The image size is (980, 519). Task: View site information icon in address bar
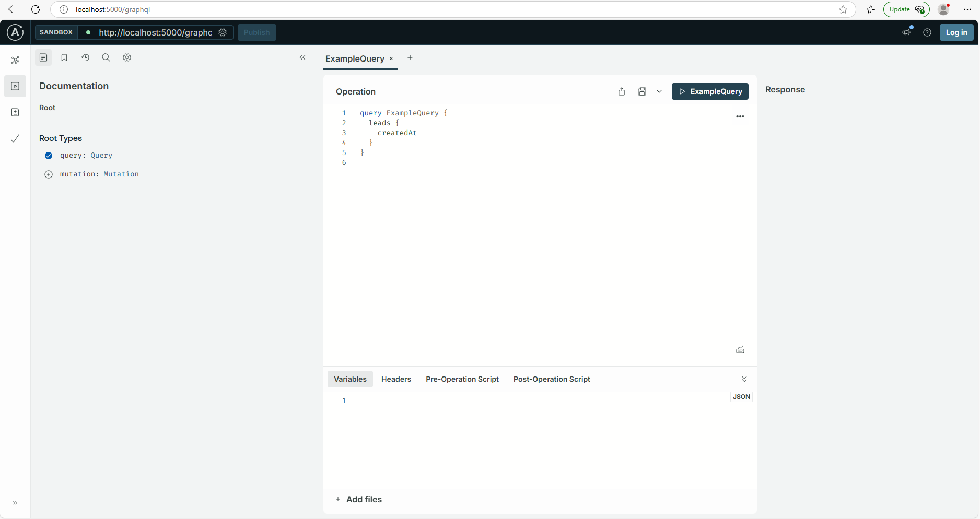64,9
